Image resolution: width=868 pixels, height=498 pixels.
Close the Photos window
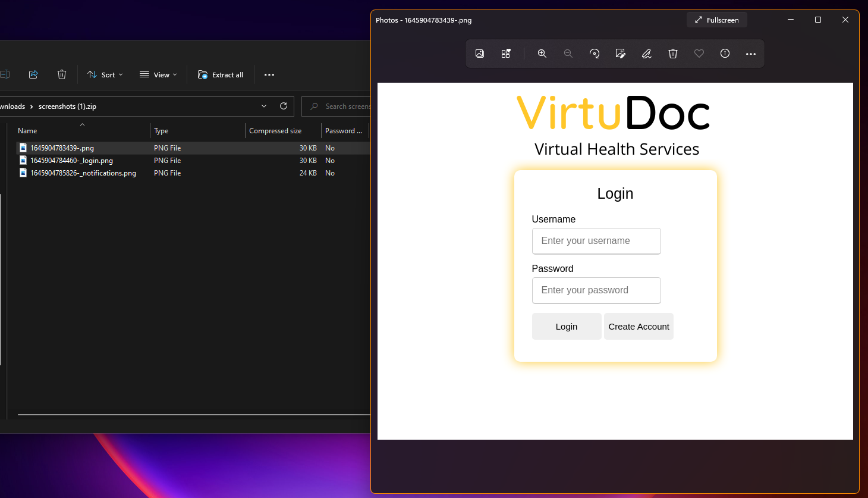[845, 20]
